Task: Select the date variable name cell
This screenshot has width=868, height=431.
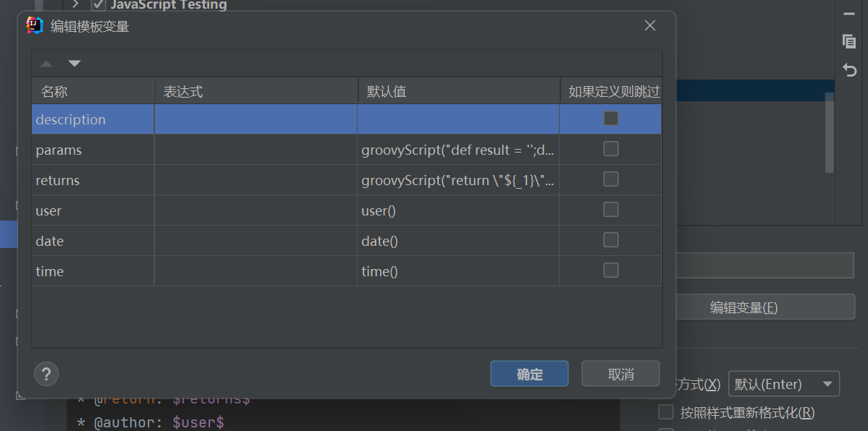Action: pyautogui.click(x=93, y=242)
